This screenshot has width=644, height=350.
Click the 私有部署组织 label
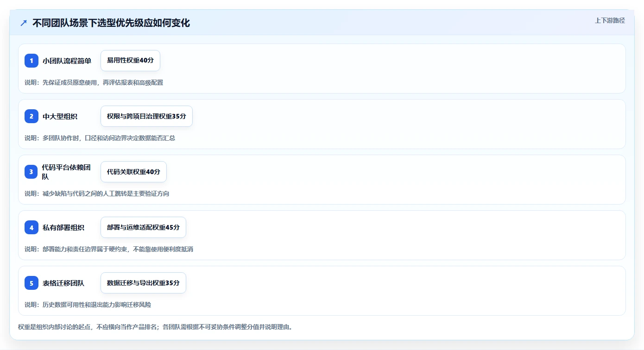coord(63,227)
